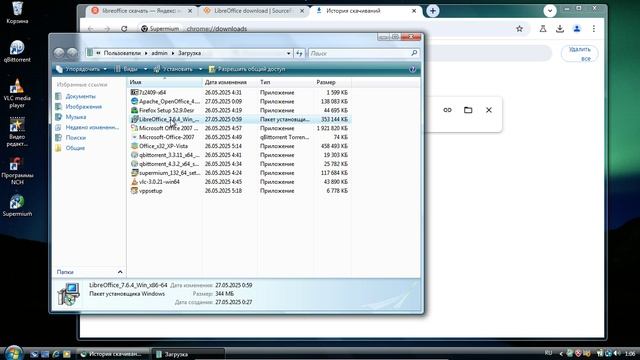Screen dimensions: 640x360
Task: Open the NCH programs desktop shortcut
Action: click(x=17, y=171)
